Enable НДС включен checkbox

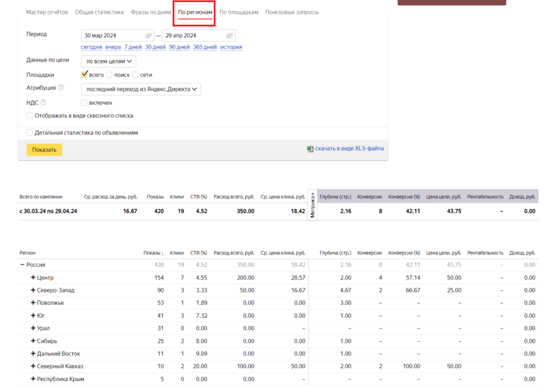coord(84,102)
